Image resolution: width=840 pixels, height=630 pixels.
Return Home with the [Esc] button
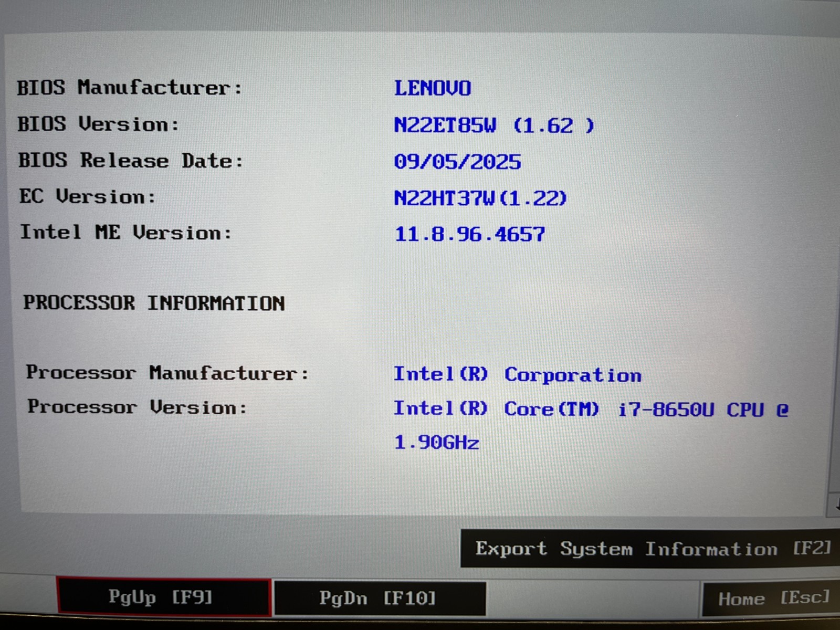coord(771,598)
